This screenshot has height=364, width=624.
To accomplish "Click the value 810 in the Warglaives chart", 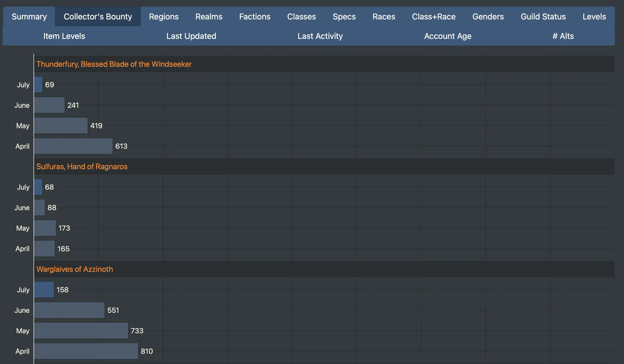I will pyautogui.click(x=147, y=351).
